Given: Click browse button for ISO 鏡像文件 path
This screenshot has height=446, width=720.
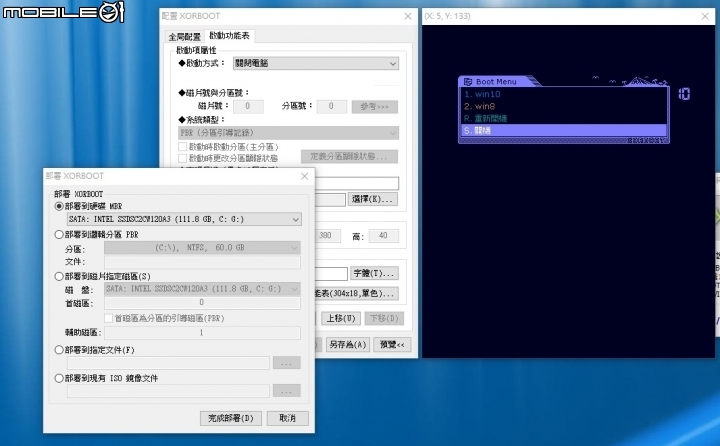Looking at the screenshot, I should [x=287, y=391].
